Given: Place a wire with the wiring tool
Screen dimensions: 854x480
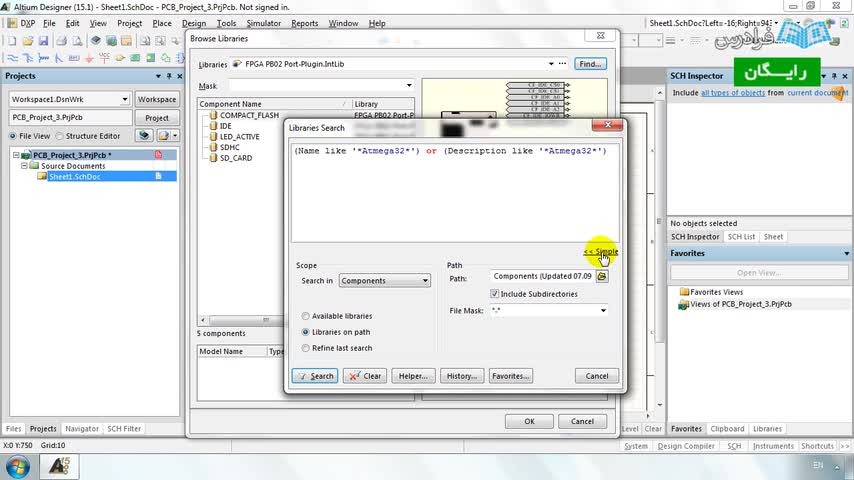Looking at the screenshot, I should (x=13, y=58).
